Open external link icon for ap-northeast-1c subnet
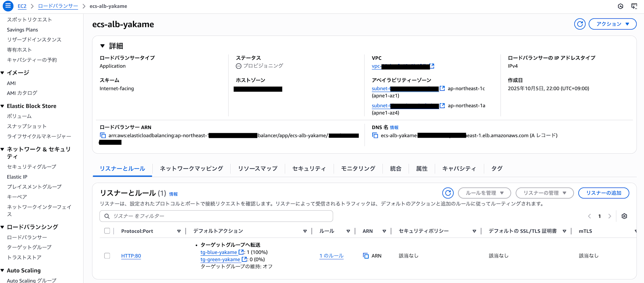Screen dimensions: 644x283 click(442, 88)
